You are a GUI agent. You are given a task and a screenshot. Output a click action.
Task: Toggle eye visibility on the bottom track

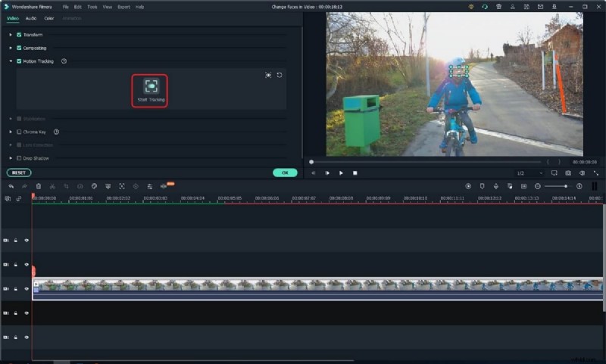(27, 338)
